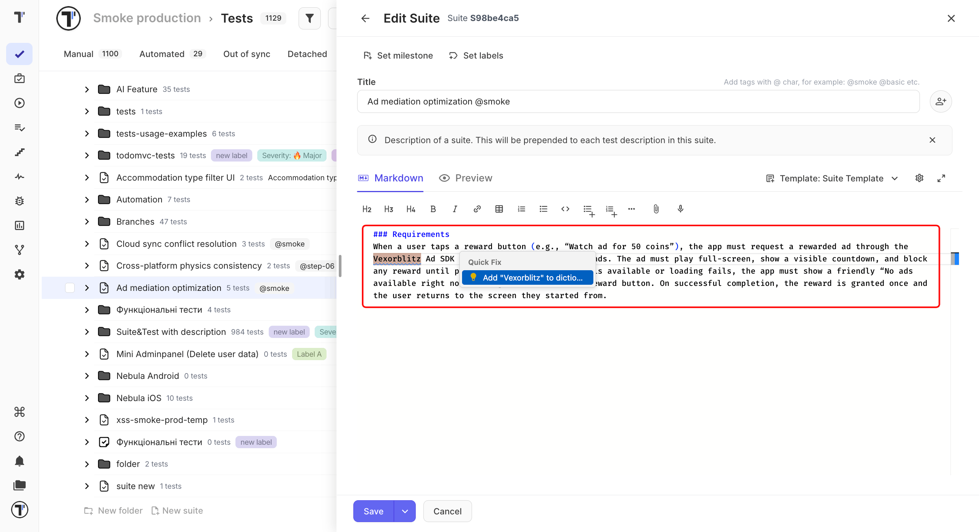
Task: Click New folder at the bottom
Action: pos(113,511)
